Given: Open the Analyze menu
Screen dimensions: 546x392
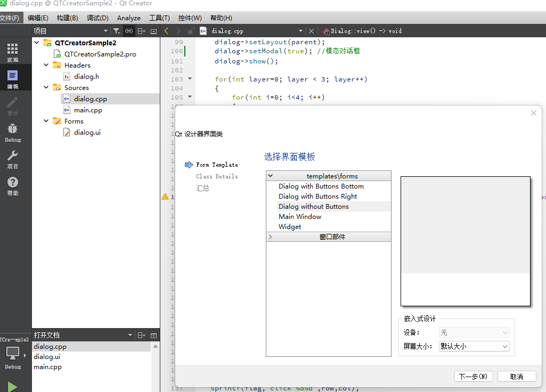Looking at the screenshot, I should (x=129, y=18).
